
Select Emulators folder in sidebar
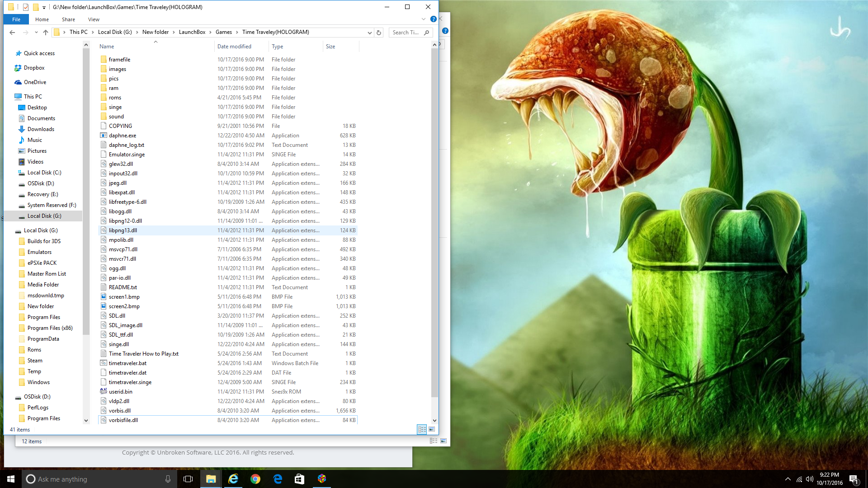tap(39, 252)
